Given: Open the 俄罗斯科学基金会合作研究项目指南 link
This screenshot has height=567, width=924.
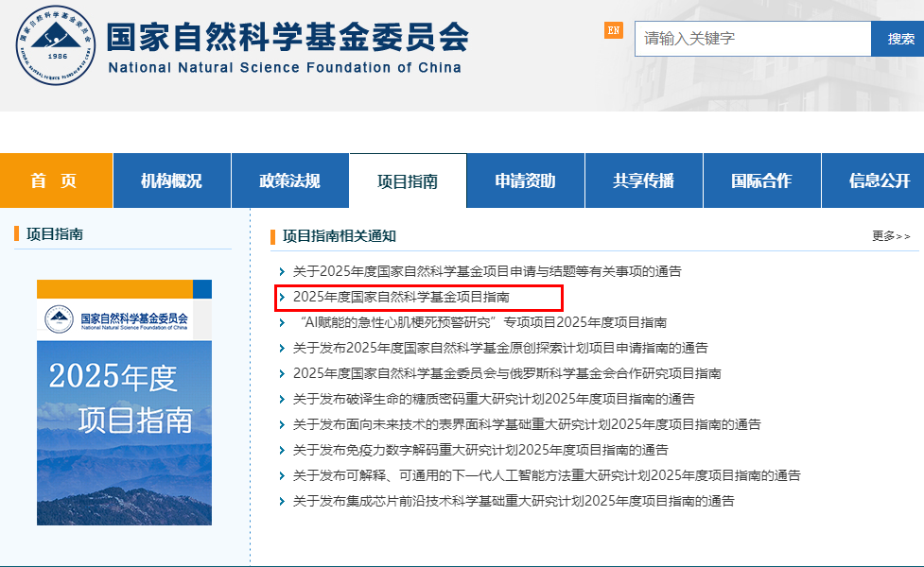Looking at the screenshot, I should click(507, 373).
